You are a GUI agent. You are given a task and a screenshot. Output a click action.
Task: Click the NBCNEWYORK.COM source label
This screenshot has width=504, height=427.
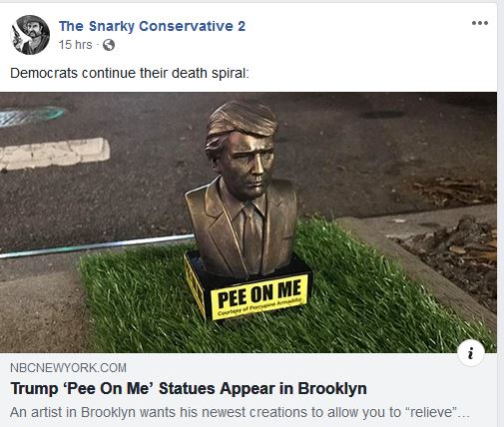click(x=68, y=368)
